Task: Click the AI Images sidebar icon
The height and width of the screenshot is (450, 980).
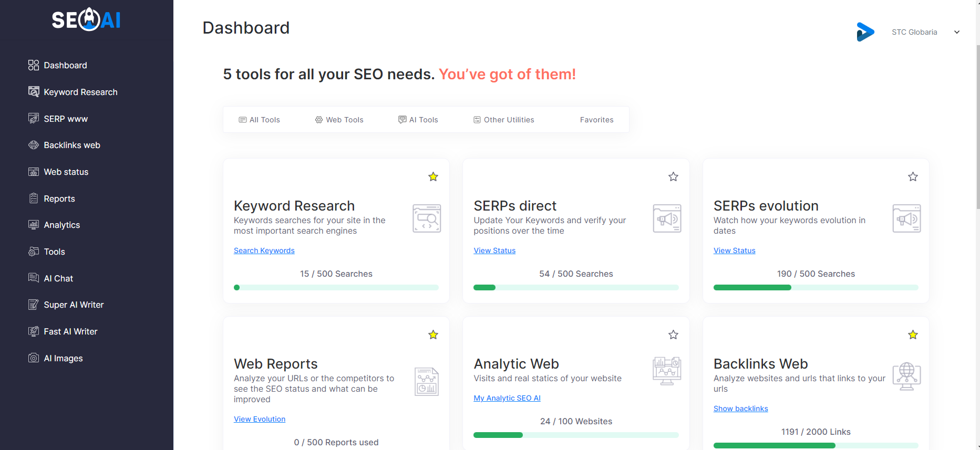Action: click(x=34, y=358)
